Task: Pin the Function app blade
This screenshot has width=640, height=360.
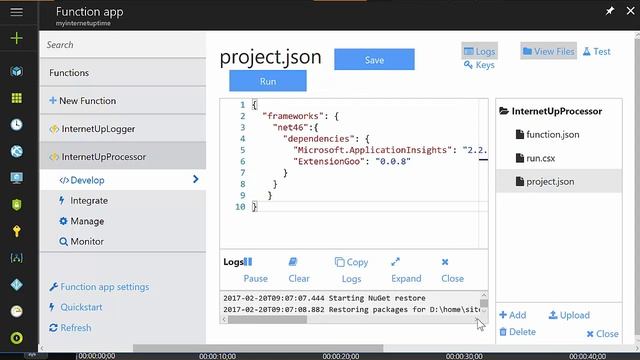Action: click(610, 11)
